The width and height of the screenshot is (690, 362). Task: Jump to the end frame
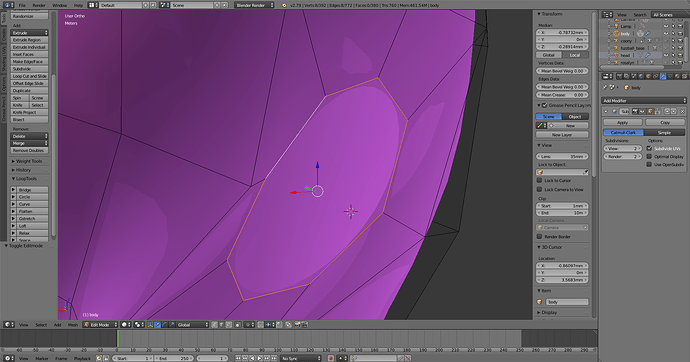tap(274, 358)
